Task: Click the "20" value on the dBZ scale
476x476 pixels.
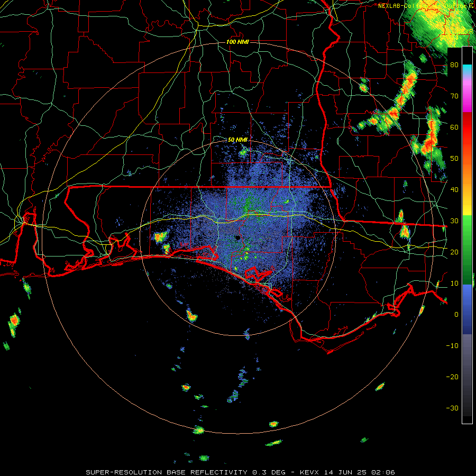Action: click(x=454, y=252)
